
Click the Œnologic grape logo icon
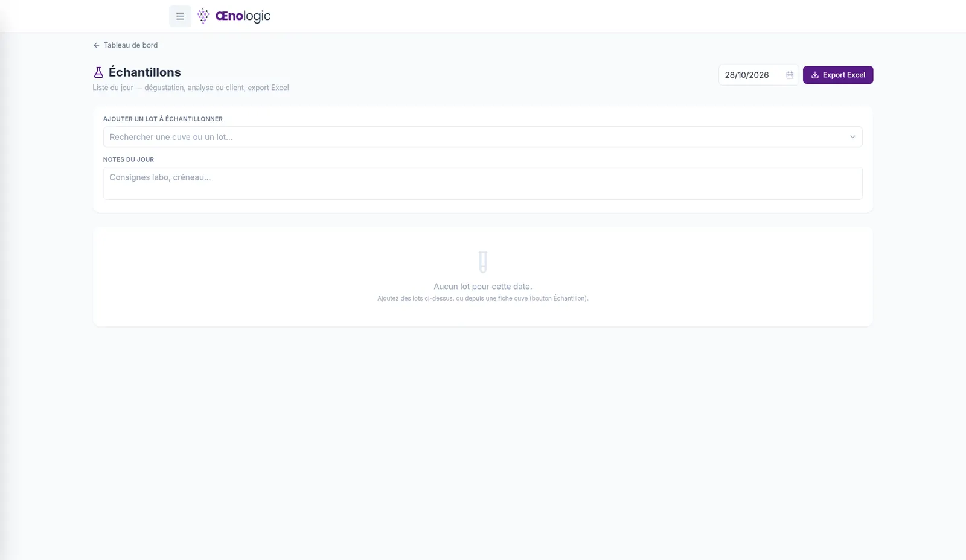pyautogui.click(x=203, y=16)
